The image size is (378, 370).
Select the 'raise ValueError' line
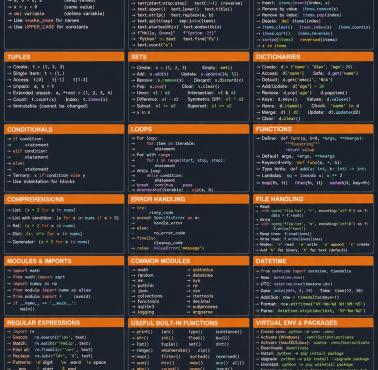[x=168, y=248]
